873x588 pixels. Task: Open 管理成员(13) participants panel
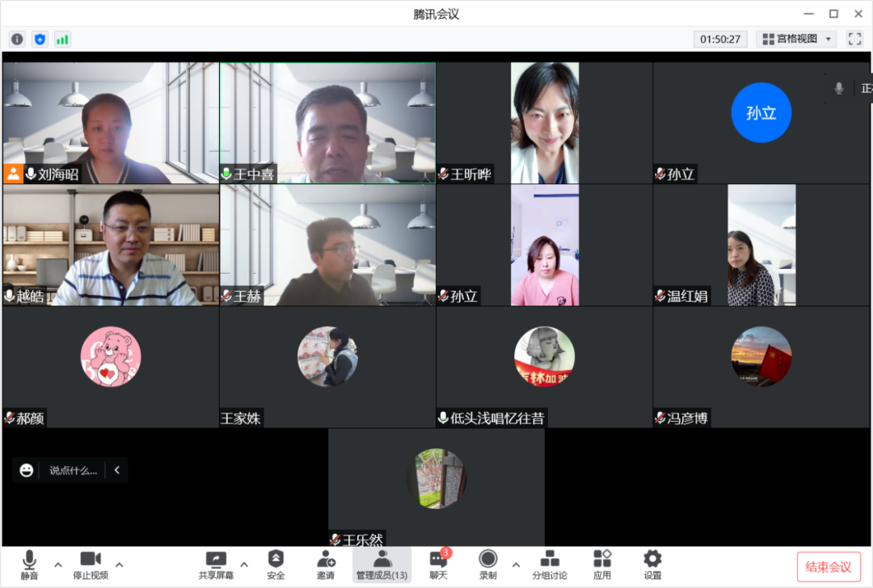coord(382,564)
